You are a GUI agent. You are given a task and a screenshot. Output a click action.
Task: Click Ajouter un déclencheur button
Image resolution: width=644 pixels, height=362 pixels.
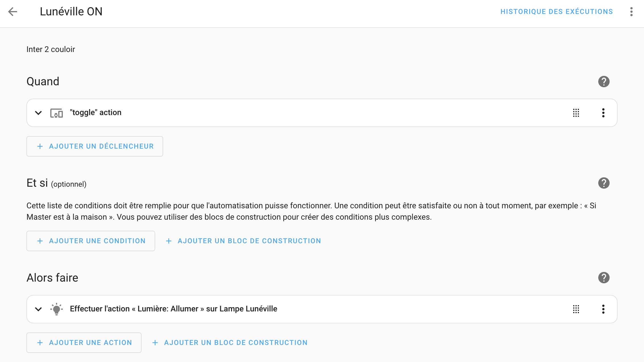coord(95,146)
